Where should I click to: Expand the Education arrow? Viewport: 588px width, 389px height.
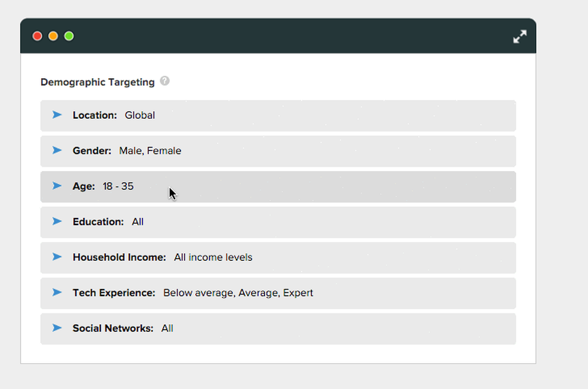coord(57,222)
